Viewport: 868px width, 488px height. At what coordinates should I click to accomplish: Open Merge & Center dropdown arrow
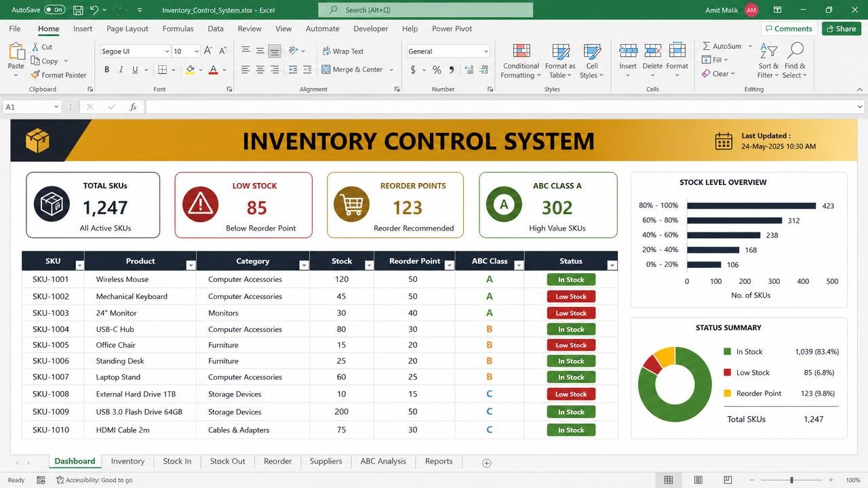click(391, 70)
